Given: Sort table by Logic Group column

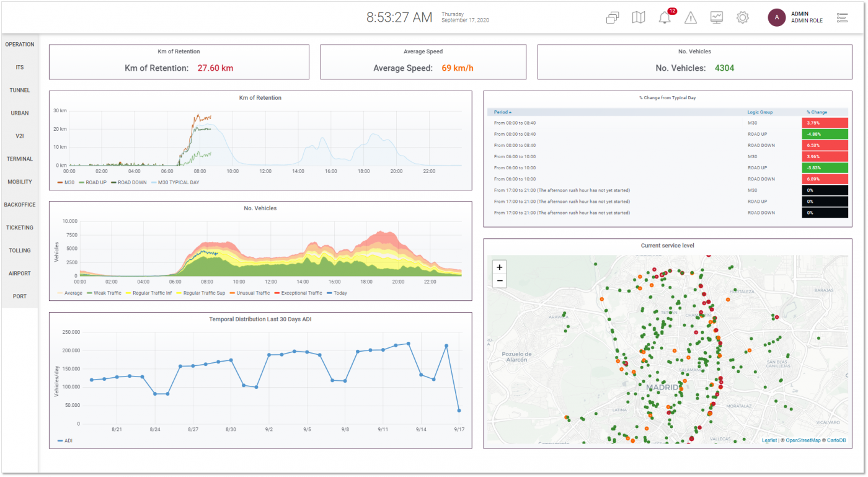Looking at the screenshot, I should pyautogui.click(x=759, y=112).
